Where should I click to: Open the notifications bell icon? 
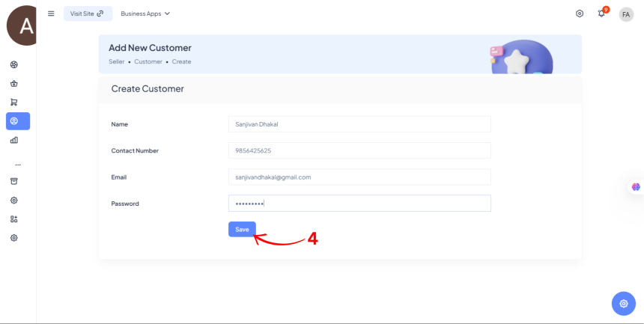601,13
